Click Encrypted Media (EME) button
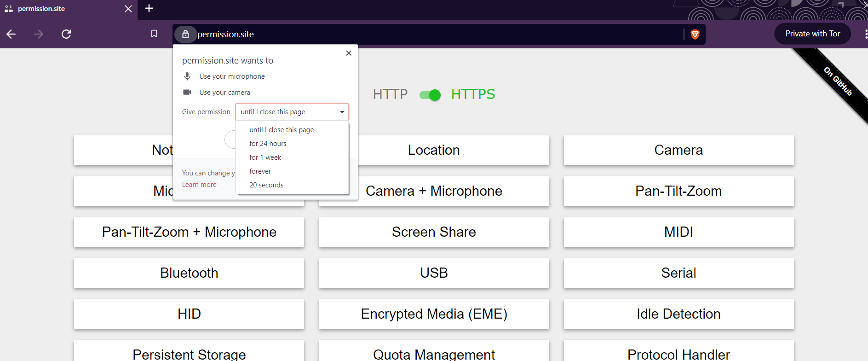The width and height of the screenshot is (868, 361). pos(434,314)
